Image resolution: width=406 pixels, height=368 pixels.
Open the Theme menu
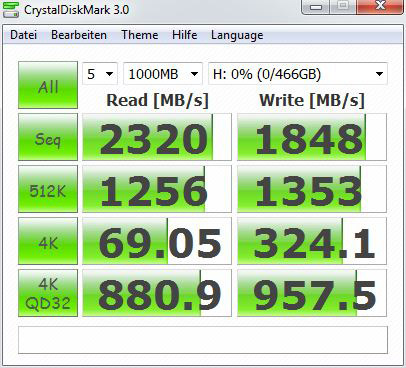140,35
